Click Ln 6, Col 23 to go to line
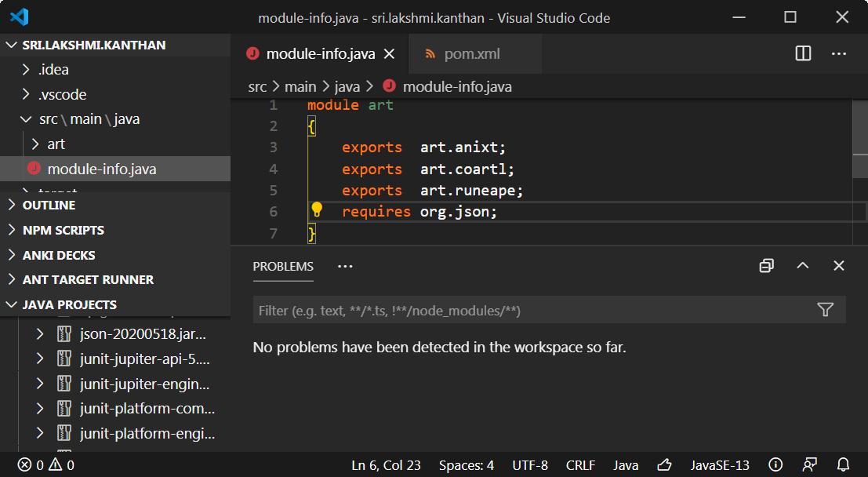 click(386, 465)
